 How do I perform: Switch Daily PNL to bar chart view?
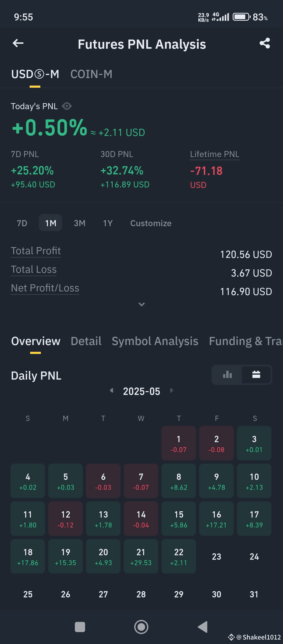(227, 375)
